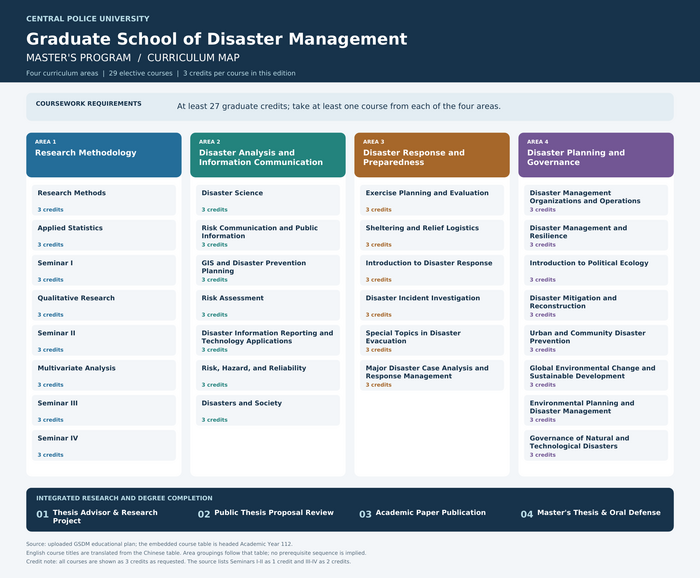Open the Multivariate Analysis course card
This screenshot has width=700, height=578.
click(x=104, y=375)
